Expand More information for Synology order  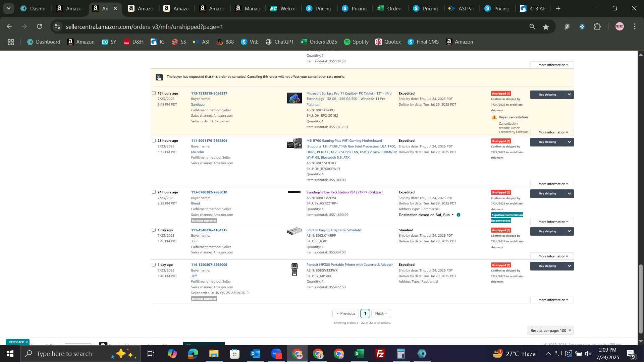click(x=552, y=222)
